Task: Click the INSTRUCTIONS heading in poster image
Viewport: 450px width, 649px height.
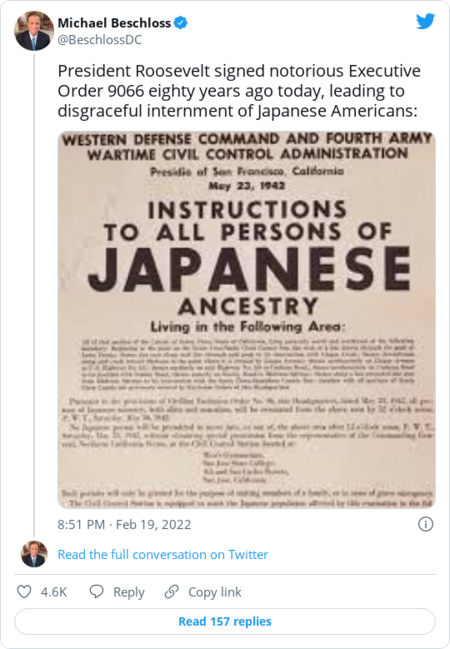Action: 247,209
